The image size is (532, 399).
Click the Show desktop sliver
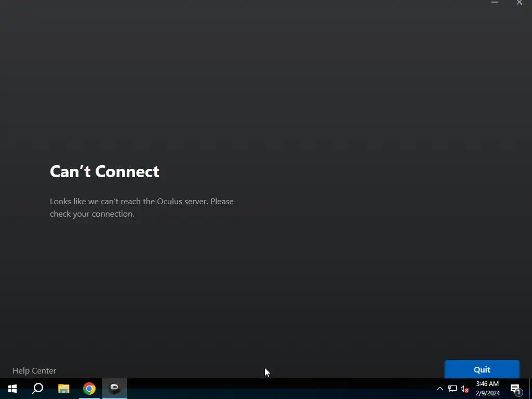(x=530, y=389)
